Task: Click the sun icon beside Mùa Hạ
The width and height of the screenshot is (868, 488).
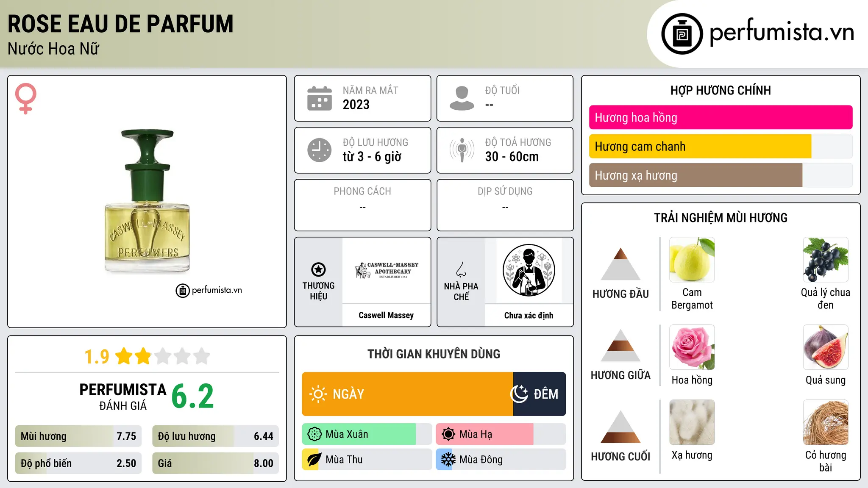Action: [x=448, y=434]
